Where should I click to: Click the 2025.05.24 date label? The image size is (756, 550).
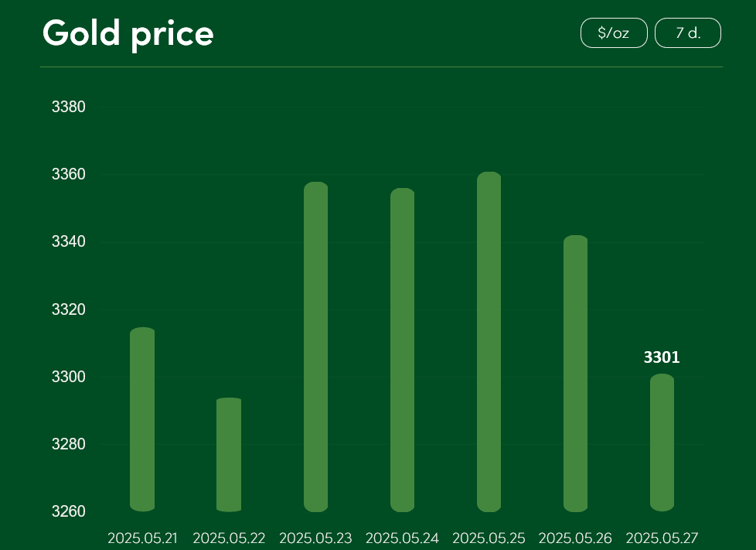coord(402,538)
